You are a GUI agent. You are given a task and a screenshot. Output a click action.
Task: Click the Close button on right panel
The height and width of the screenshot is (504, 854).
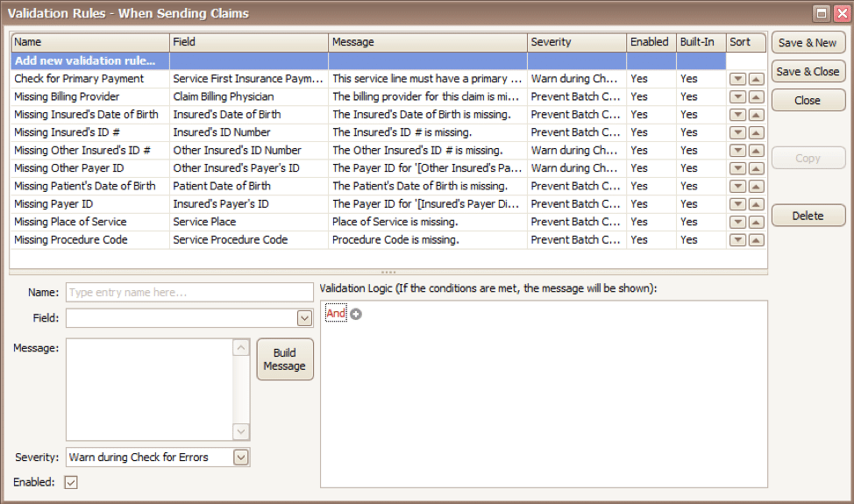point(808,101)
